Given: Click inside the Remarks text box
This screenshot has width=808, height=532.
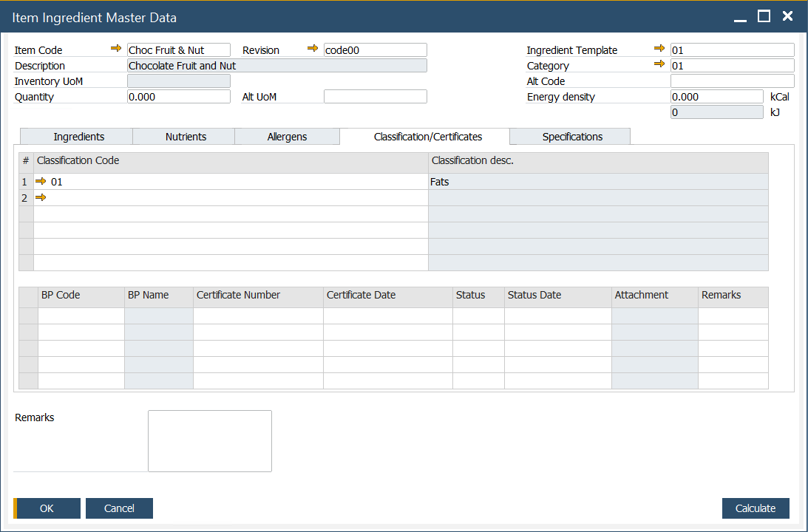Looking at the screenshot, I should coord(209,440).
